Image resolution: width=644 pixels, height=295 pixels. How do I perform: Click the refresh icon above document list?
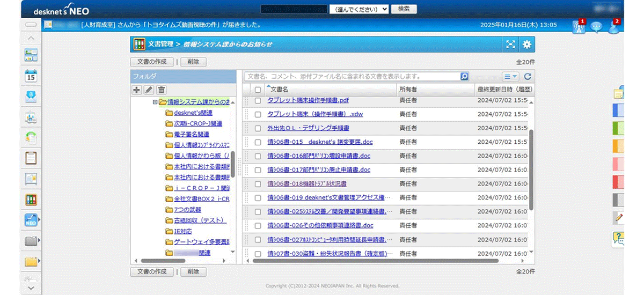(528, 77)
